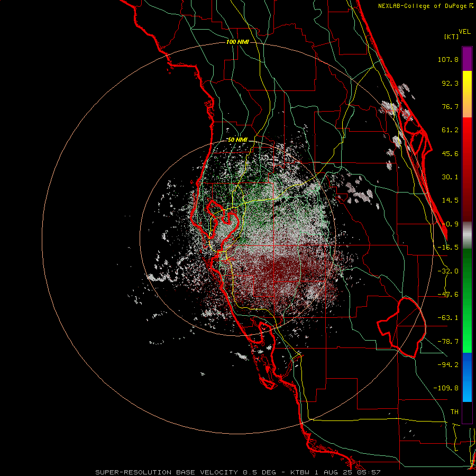Click the 61.2 velocity scale value
The width and height of the screenshot is (476, 476).
[x=450, y=130]
